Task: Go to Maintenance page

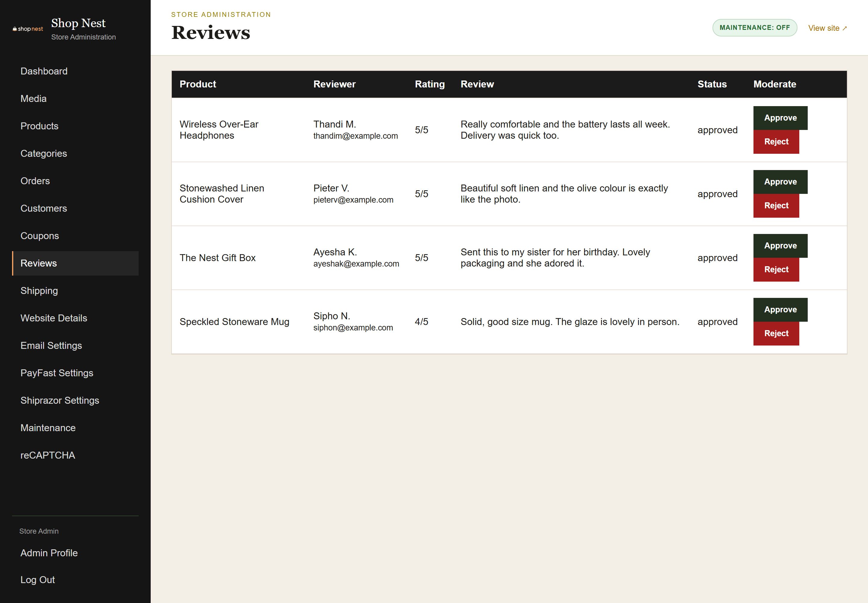Action: click(x=75, y=428)
